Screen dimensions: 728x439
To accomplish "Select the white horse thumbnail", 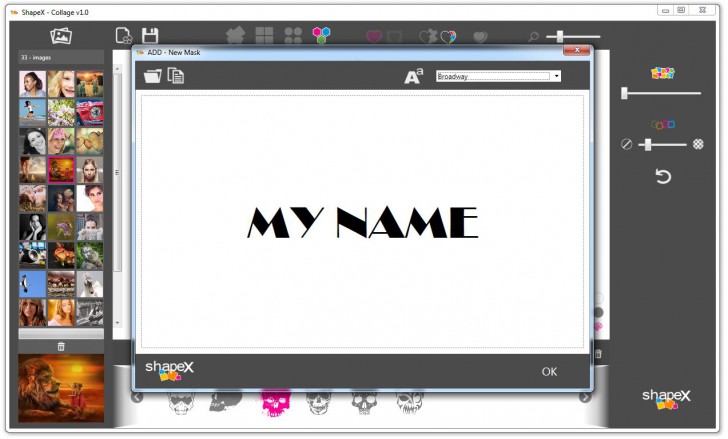I will click(90, 284).
